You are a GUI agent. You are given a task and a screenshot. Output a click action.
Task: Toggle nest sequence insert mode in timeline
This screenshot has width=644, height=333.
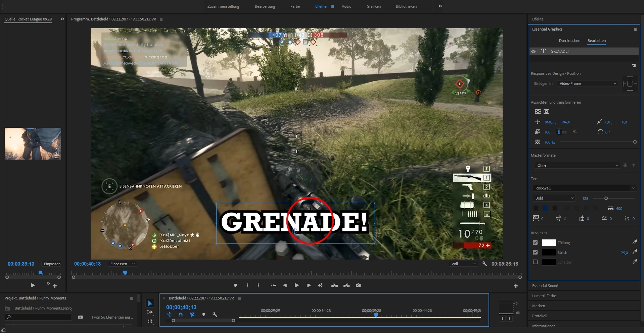[169, 315]
